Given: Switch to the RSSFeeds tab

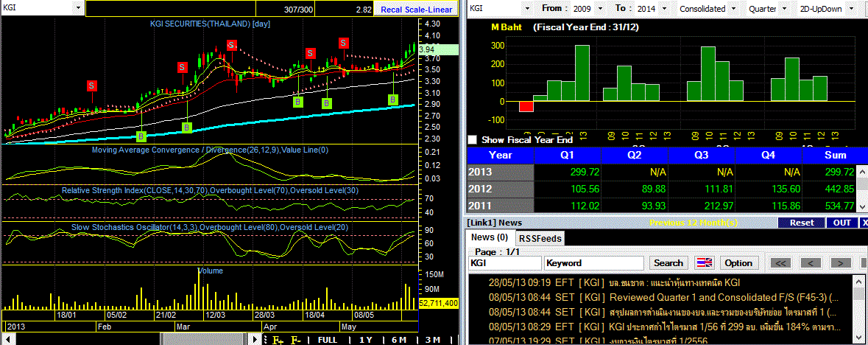Looking at the screenshot, I should tap(541, 239).
